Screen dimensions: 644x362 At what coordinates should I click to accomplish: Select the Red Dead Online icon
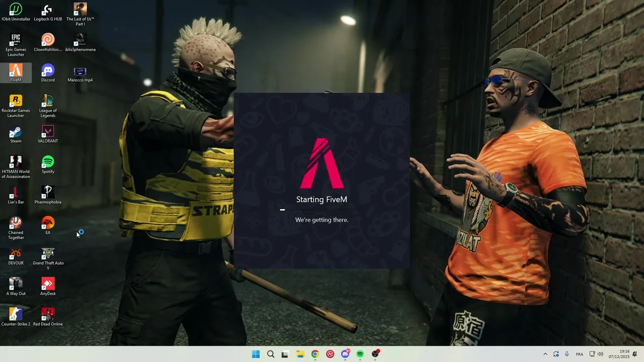click(48, 318)
